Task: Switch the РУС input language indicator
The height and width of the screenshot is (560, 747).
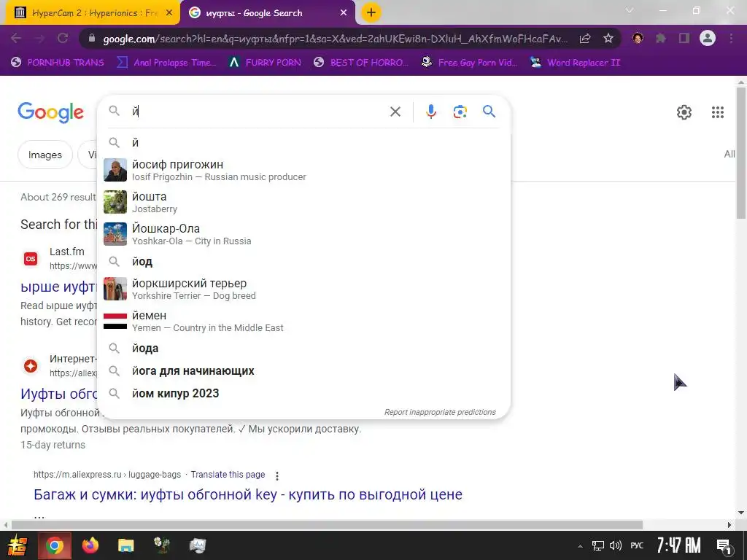Action: [636, 545]
